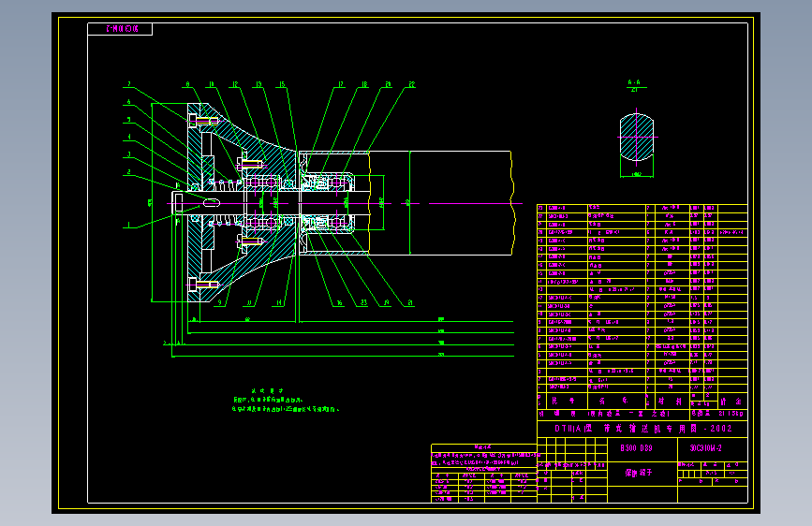This screenshot has height=526, width=812.
Task: Click revision notes table at bottom
Action: click(x=483, y=474)
